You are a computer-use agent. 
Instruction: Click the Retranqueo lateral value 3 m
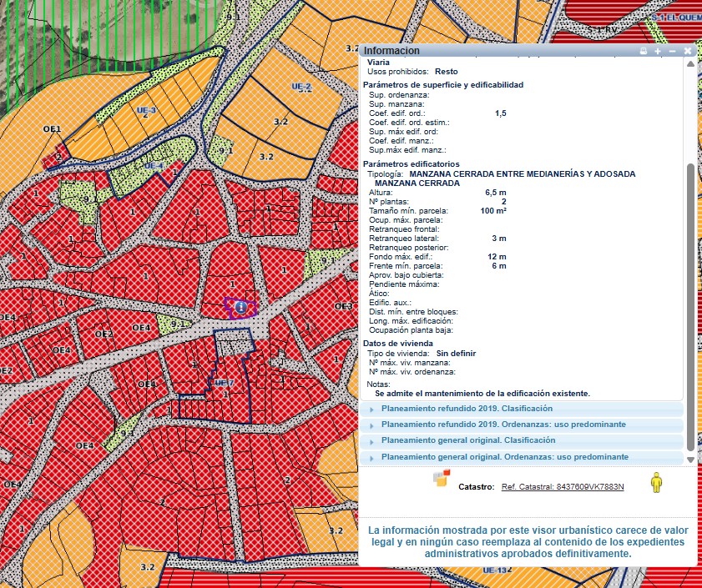tap(499, 238)
